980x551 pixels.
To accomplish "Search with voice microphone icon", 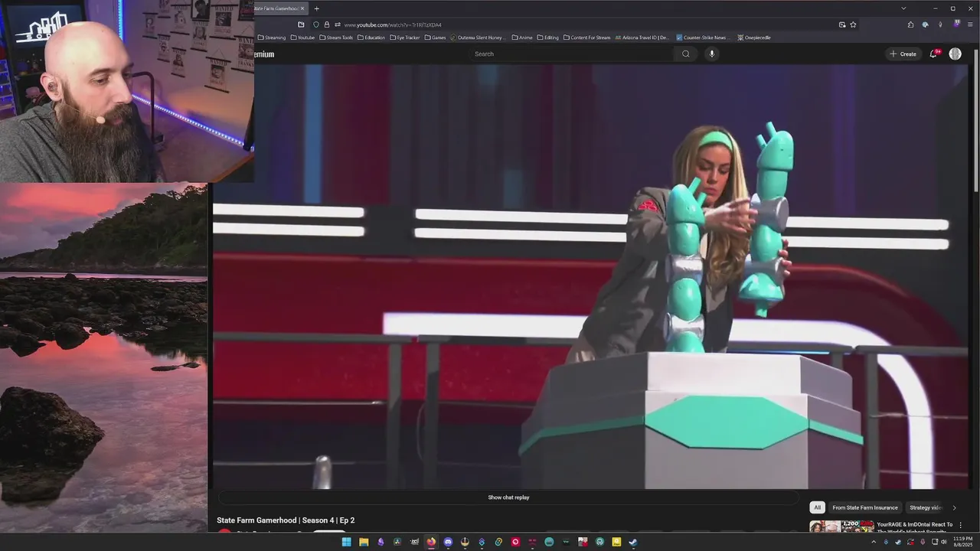I will 711,54.
